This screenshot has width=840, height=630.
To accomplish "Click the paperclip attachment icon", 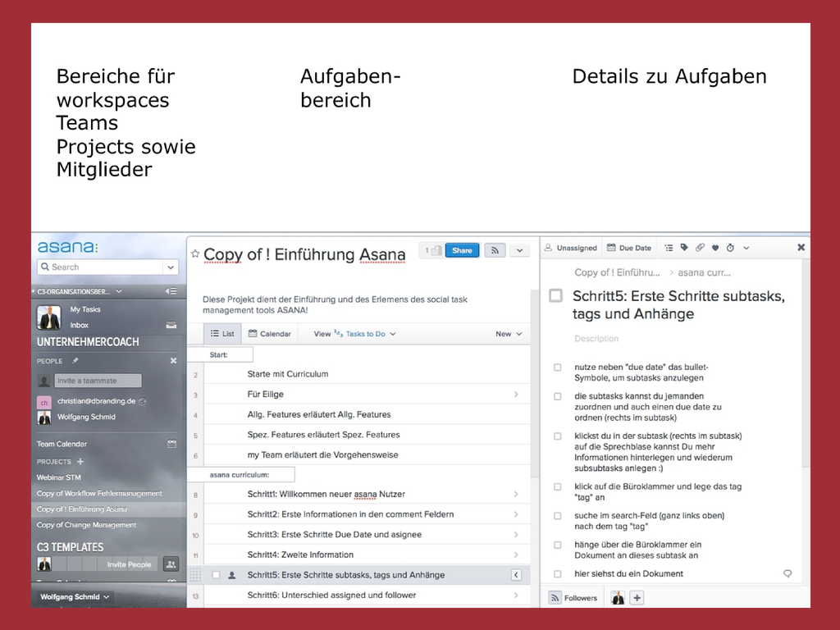I will click(700, 248).
